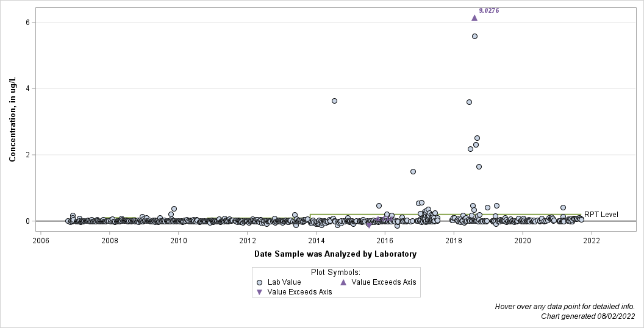Click the 2018 x-axis tick label
The width and height of the screenshot is (644, 328).
tap(454, 241)
